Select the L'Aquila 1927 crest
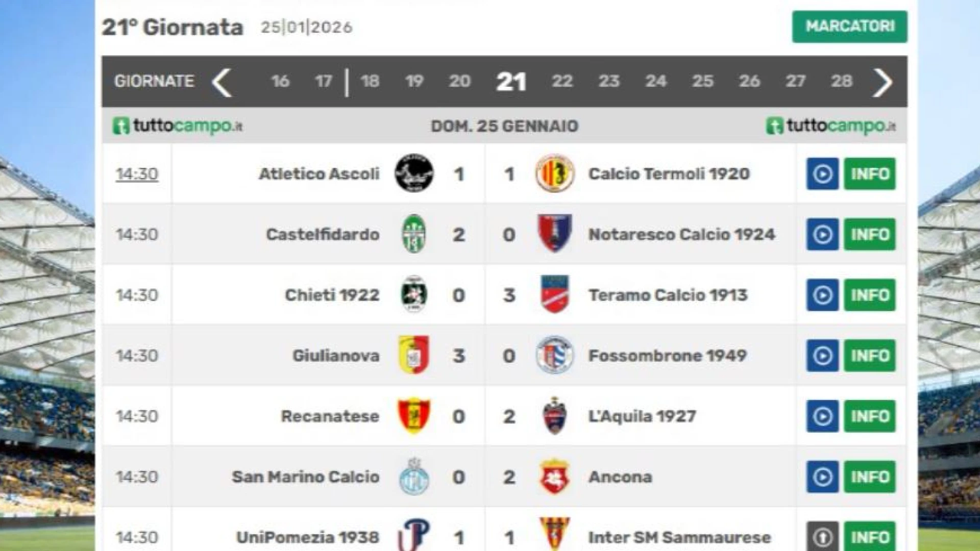The width and height of the screenshot is (980, 551). (x=556, y=416)
